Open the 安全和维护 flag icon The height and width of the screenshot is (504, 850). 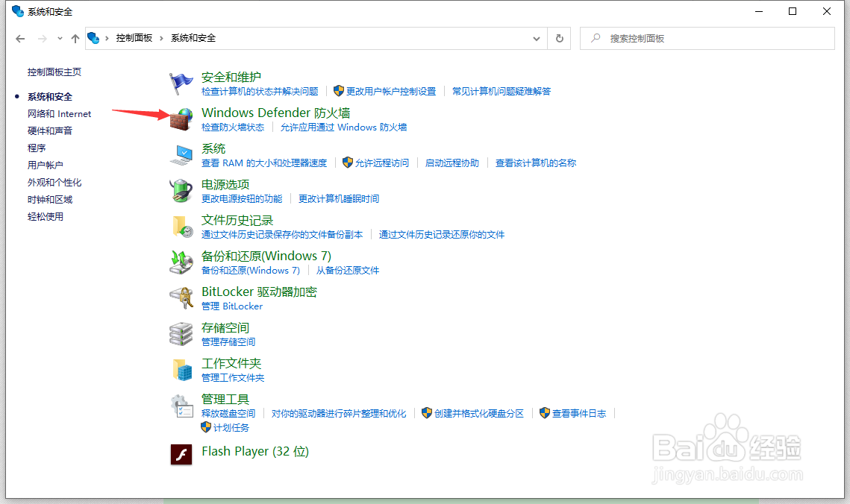tap(181, 84)
